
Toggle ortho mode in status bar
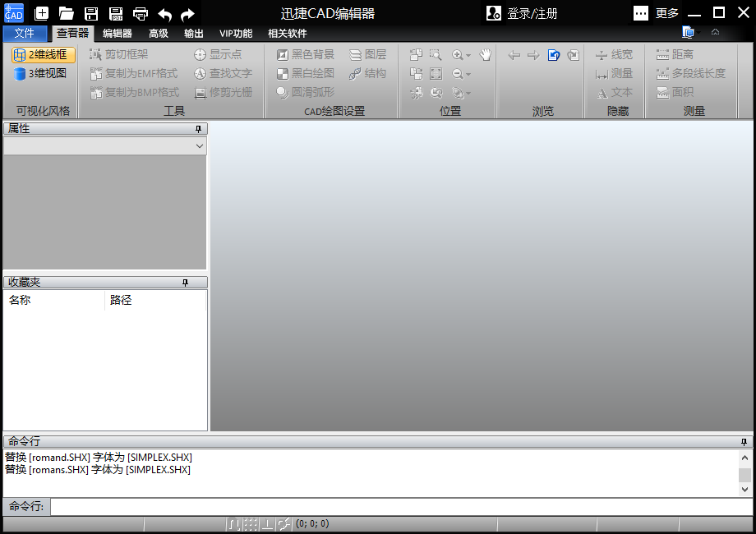[266, 524]
